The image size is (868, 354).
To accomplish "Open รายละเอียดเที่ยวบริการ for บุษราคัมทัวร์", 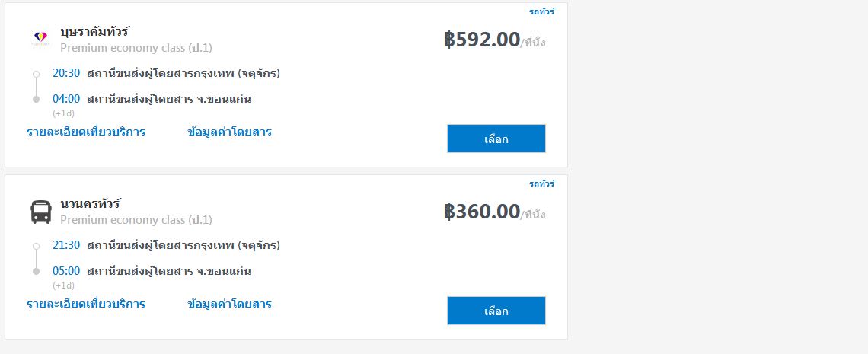I will (86, 132).
